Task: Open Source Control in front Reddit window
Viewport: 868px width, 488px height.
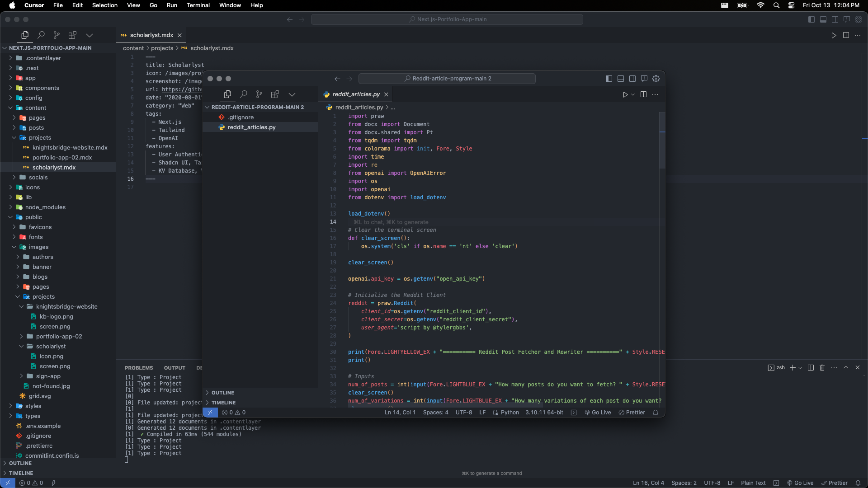Action: point(259,94)
